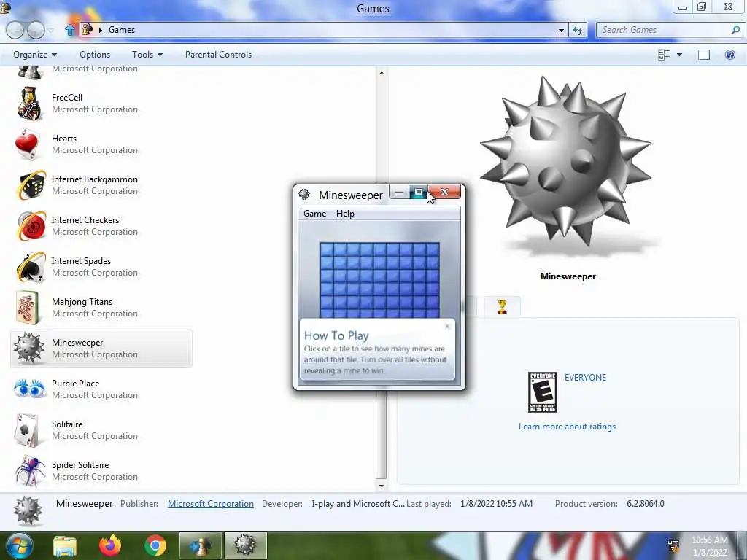Open the Game menu in Minesweeper

coord(315,214)
